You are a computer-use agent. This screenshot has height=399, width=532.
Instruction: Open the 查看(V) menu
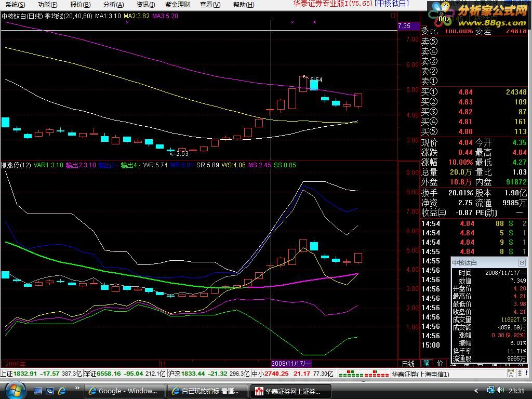[210, 5]
